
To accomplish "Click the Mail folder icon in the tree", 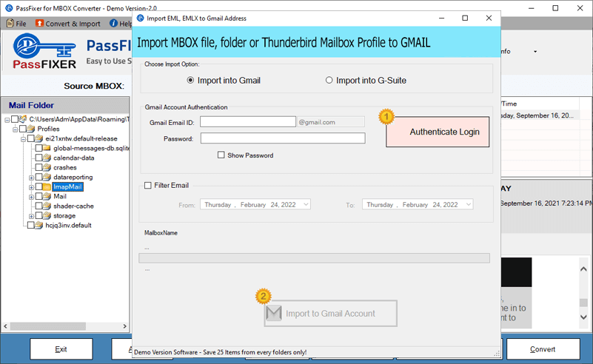I will tap(47, 196).
